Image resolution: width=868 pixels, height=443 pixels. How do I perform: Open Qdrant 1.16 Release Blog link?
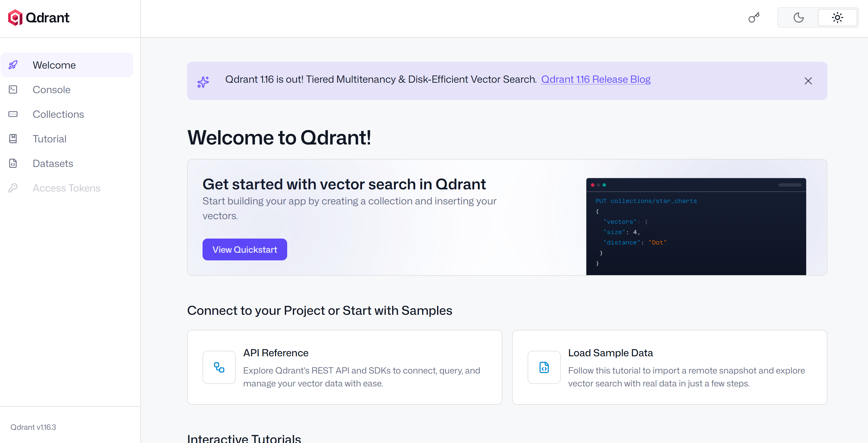coord(595,79)
